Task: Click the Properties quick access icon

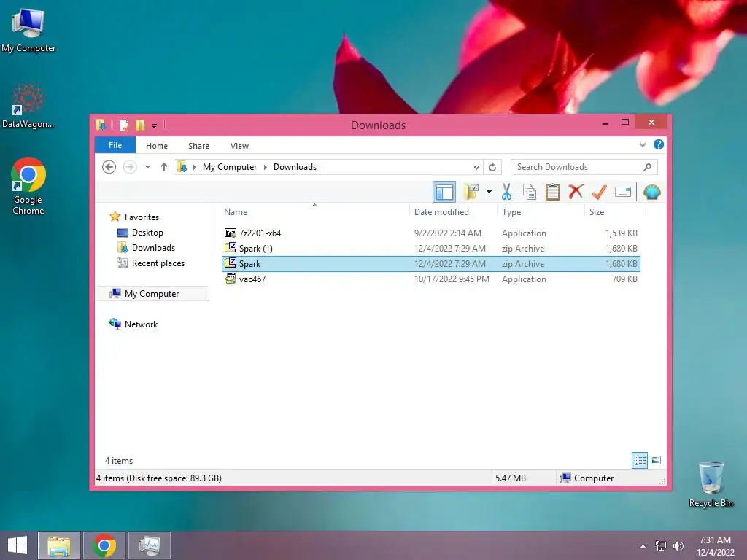Action: tap(124, 125)
